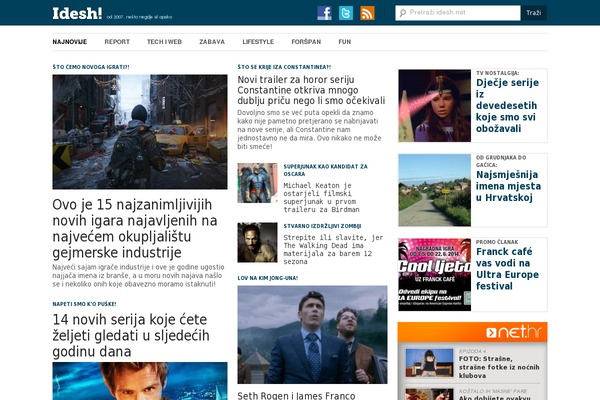Click the 'NAPETI SMO K'O PUŠKE!' label
Screen dimensions: 600x400
click(x=84, y=304)
